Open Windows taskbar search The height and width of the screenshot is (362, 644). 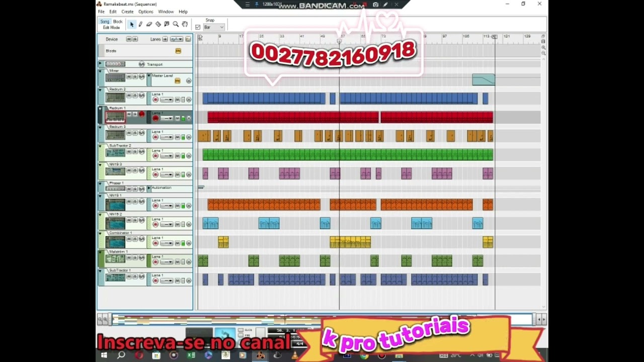(x=121, y=355)
